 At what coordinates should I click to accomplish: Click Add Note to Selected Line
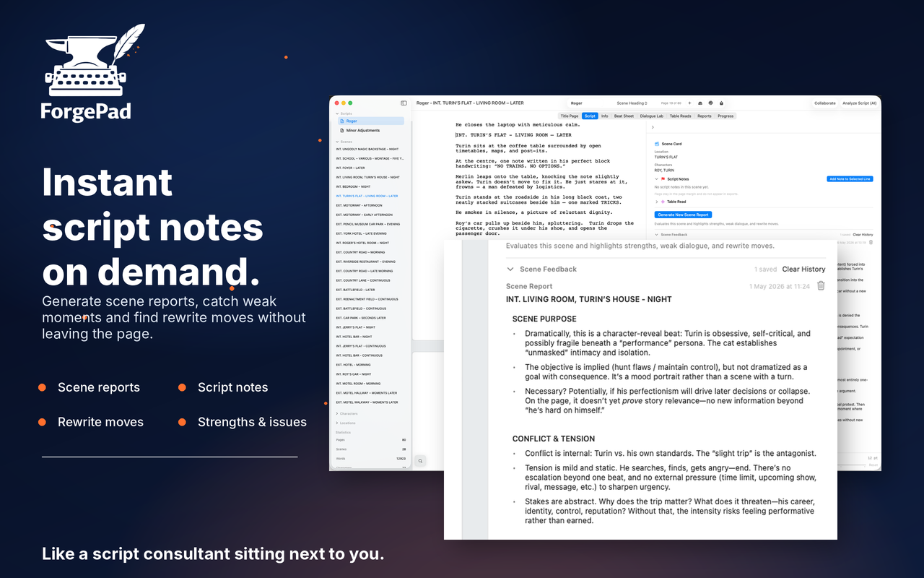pos(850,179)
